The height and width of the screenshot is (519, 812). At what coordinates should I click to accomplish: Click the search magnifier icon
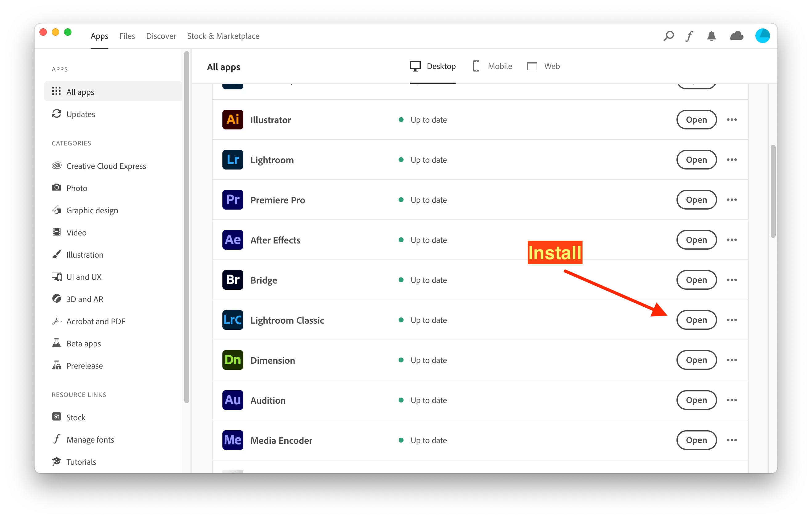668,36
